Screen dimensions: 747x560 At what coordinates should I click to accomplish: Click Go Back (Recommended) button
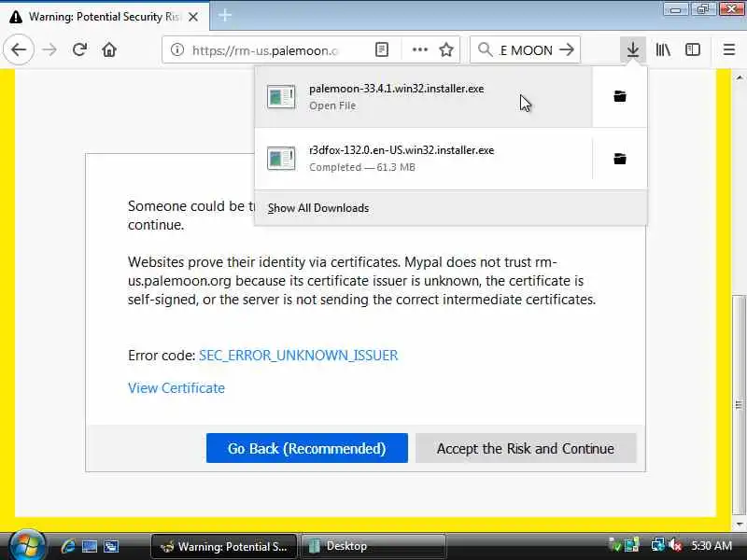point(307,448)
